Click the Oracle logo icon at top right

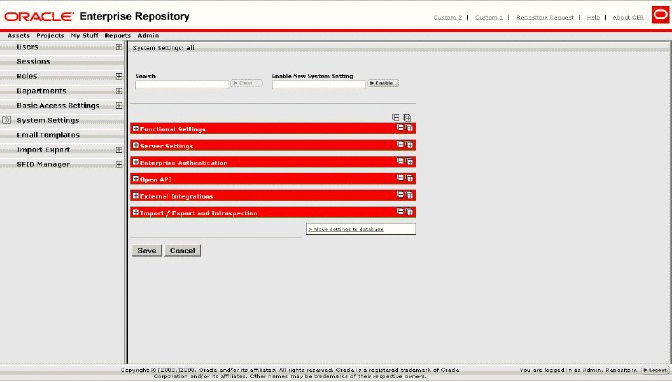(x=660, y=15)
